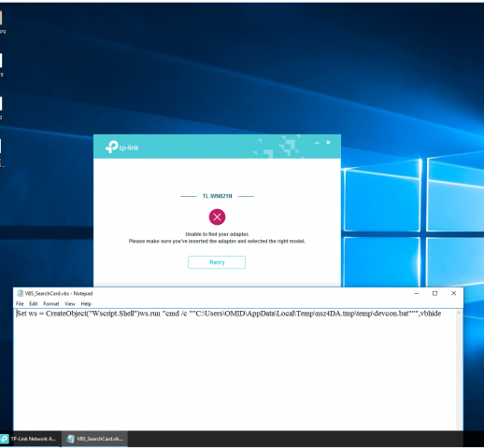
Task: Click 'Please make sure you've inserted the adapter' text
Action: point(217,241)
